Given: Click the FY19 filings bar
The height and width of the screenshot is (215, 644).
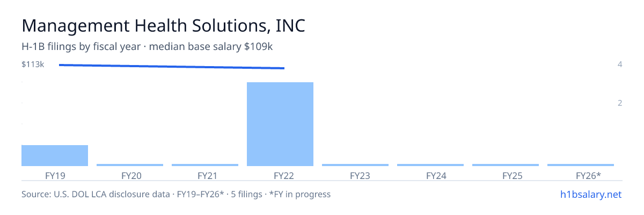Looking at the screenshot, I should click(55, 155).
